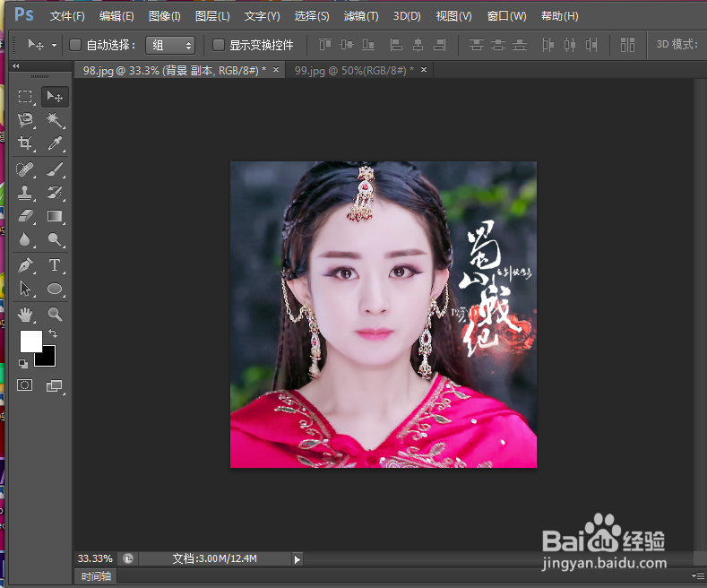The height and width of the screenshot is (588, 707).
Task: Select the Eraser tool
Action: (25, 216)
